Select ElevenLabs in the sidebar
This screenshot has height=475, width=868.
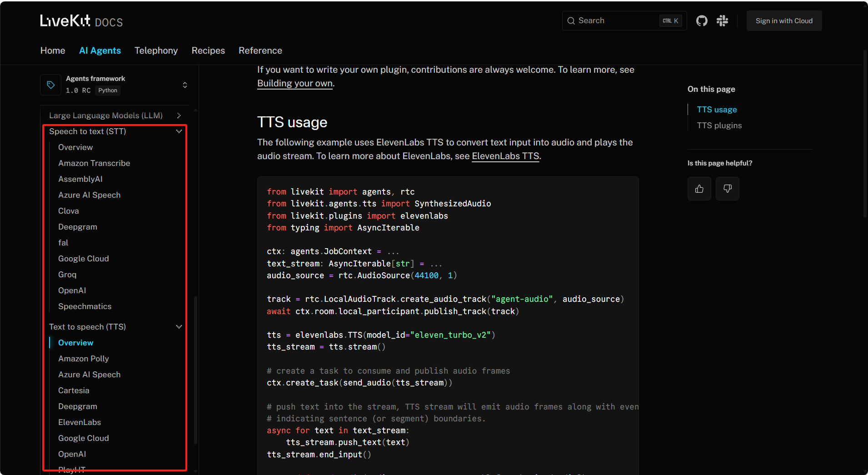[x=80, y=422]
